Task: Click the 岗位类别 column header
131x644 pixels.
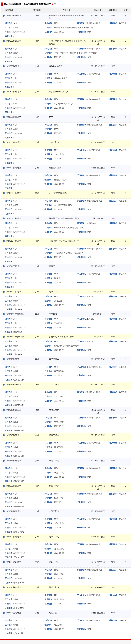Action: 37,10
